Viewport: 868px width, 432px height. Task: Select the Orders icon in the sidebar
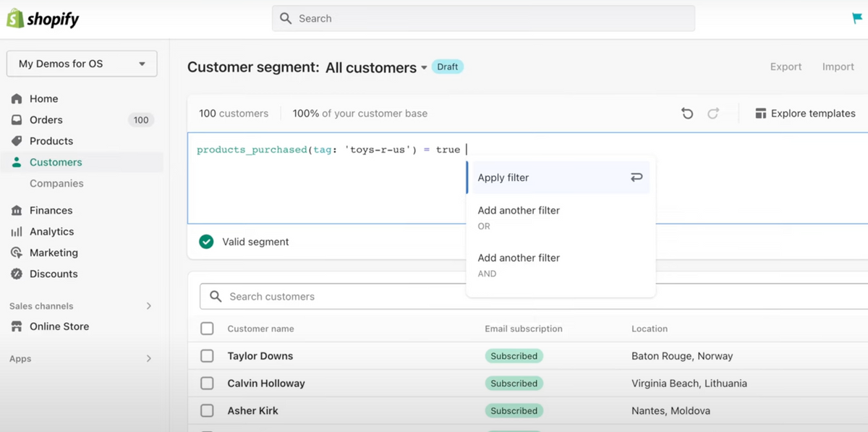point(17,119)
